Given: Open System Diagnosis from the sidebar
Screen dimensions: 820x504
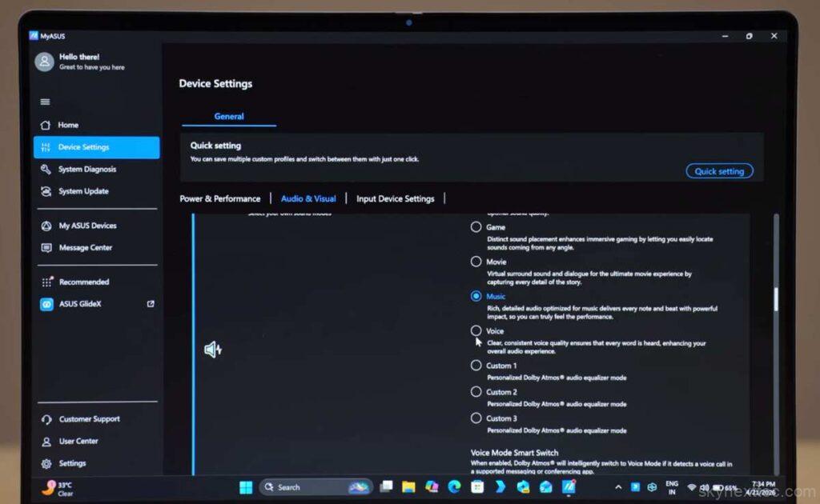Looking at the screenshot, I should coord(86,170).
